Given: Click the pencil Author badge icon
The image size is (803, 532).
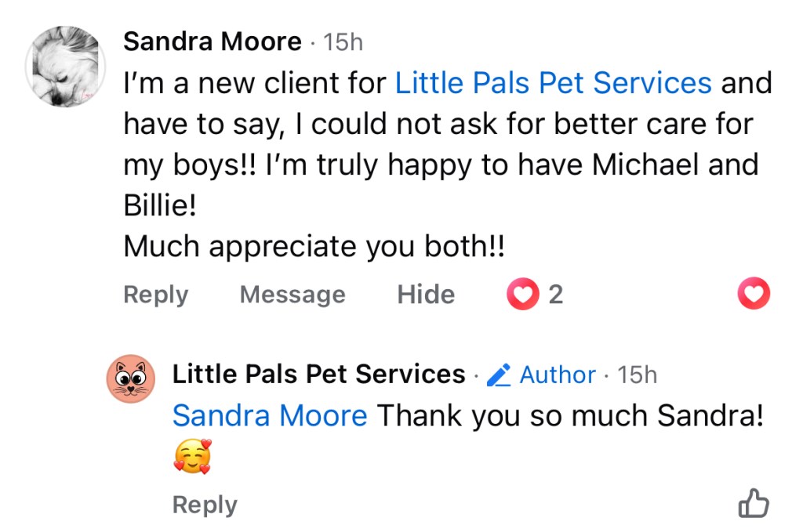Looking at the screenshot, I should (499, 376).
